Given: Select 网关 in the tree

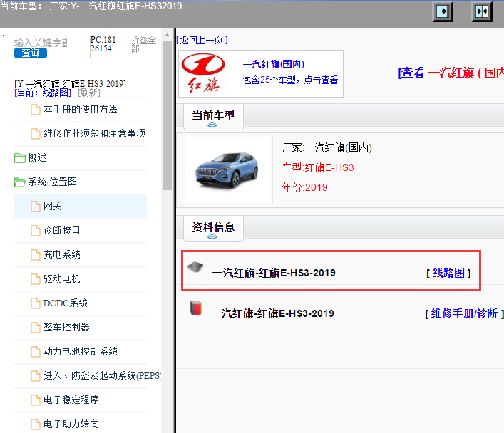Looking at the screenshot, I should tap(53, 206).
